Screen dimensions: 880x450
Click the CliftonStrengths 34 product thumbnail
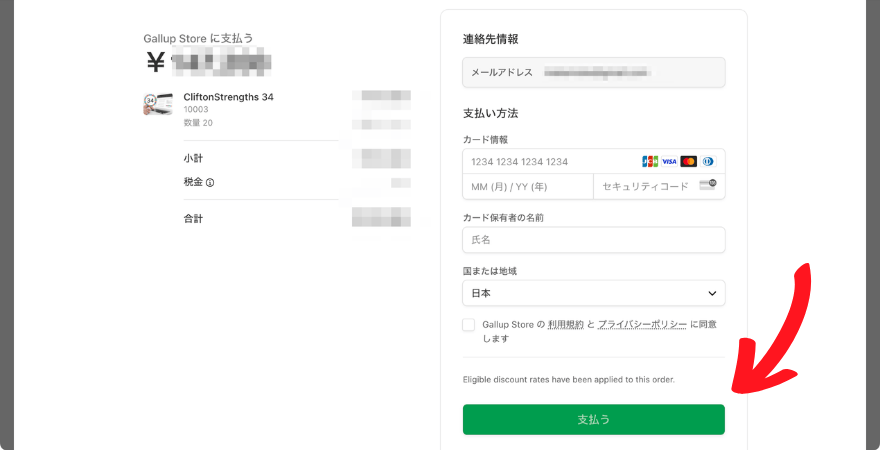(x=158, y=104)
